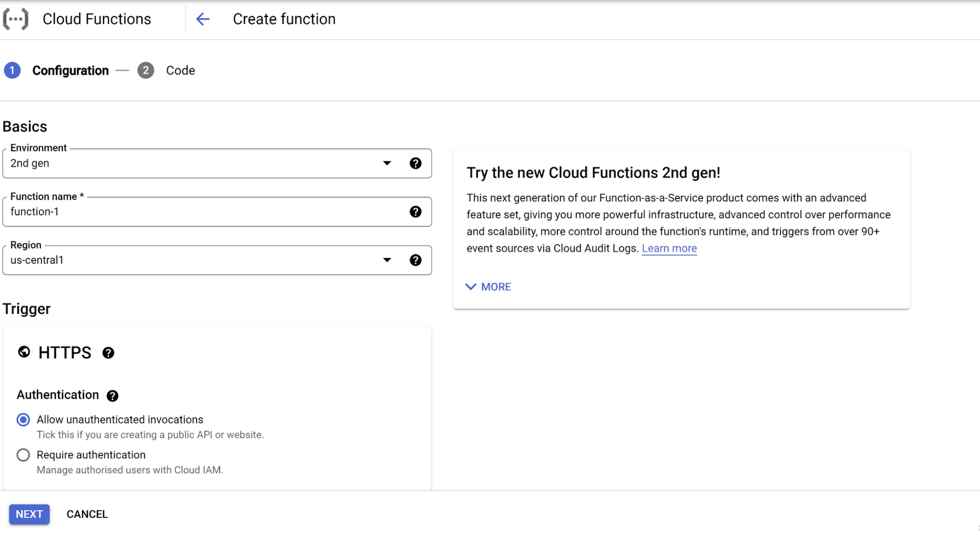
Task: Select Allow unauthenticated invocations radio button
Action: pos(24,419)
